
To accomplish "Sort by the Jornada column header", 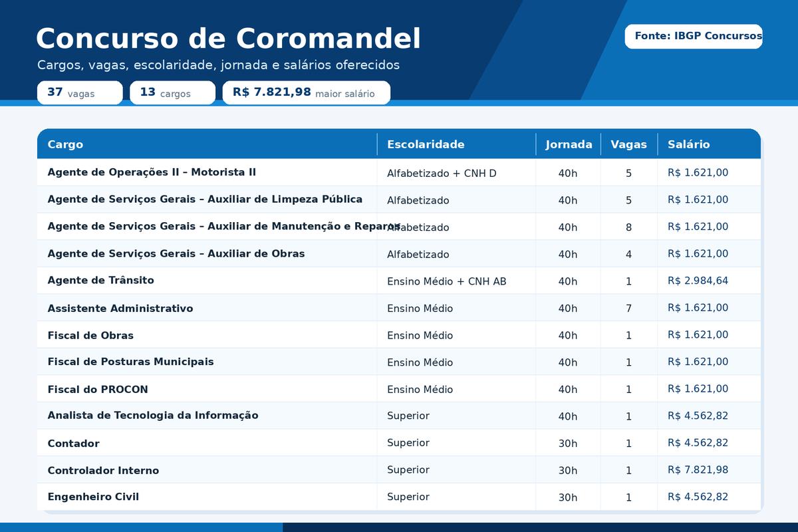I will point(569,144).
